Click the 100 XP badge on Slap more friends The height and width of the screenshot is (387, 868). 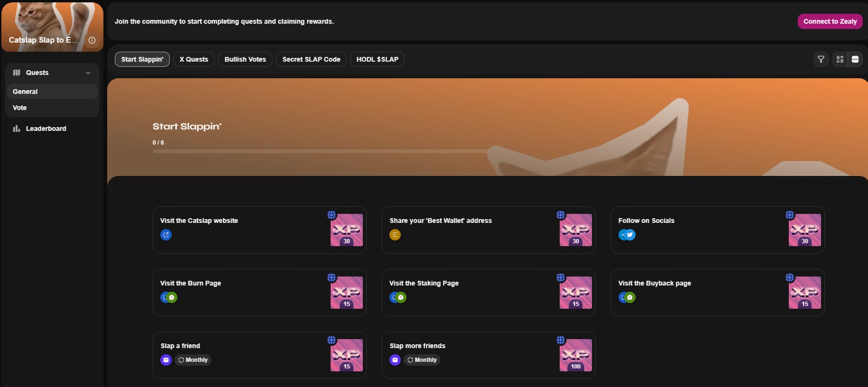tap(576, 355)
